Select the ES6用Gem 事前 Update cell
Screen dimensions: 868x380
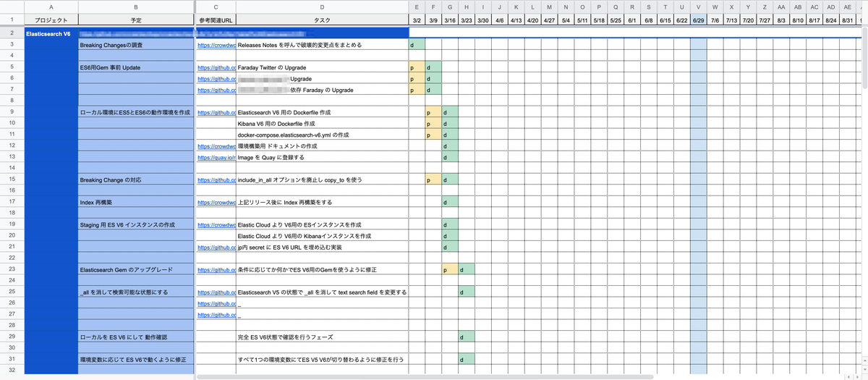(x=136, y=67)
